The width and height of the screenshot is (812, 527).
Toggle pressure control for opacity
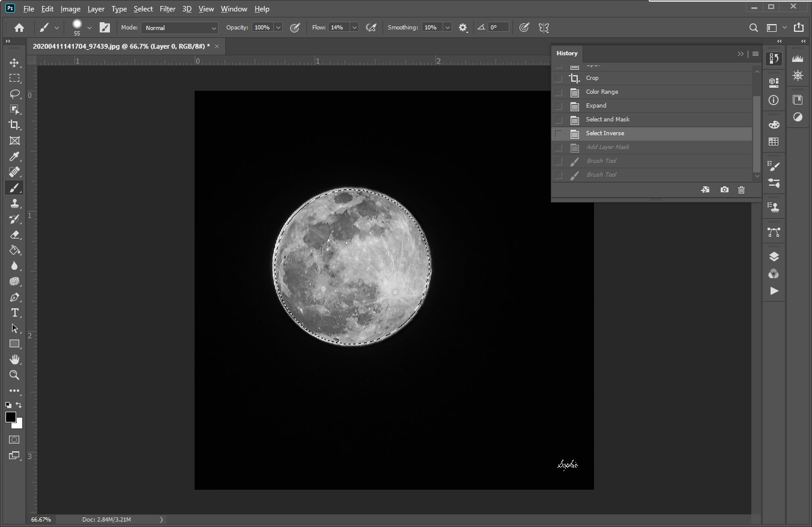pos(295,28)
